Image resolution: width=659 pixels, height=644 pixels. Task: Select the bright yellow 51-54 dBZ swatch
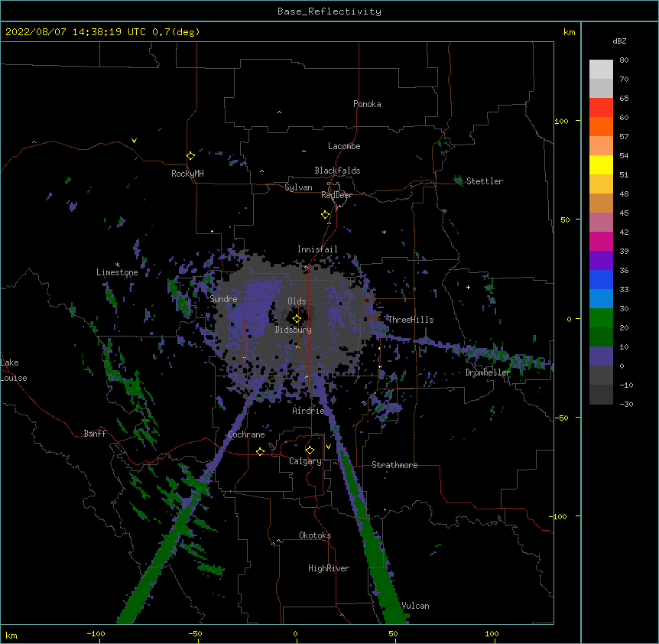click(x=601, y=165)
